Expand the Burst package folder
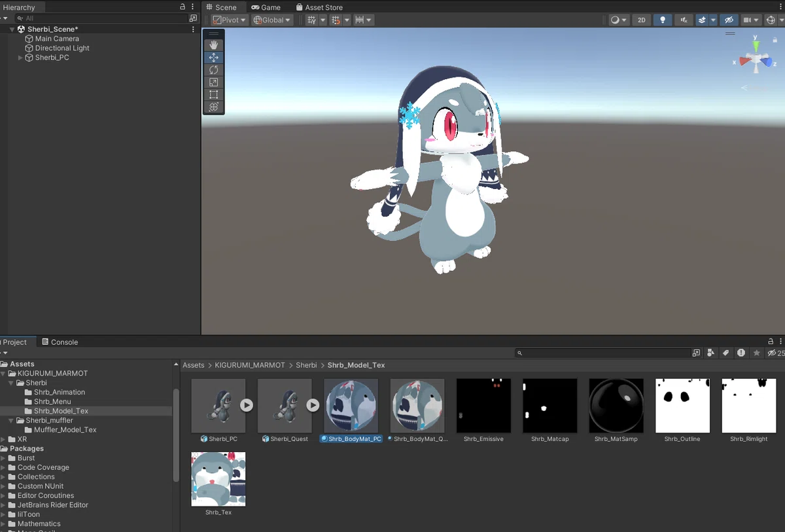The image size is (785, 532). [4, 458]
